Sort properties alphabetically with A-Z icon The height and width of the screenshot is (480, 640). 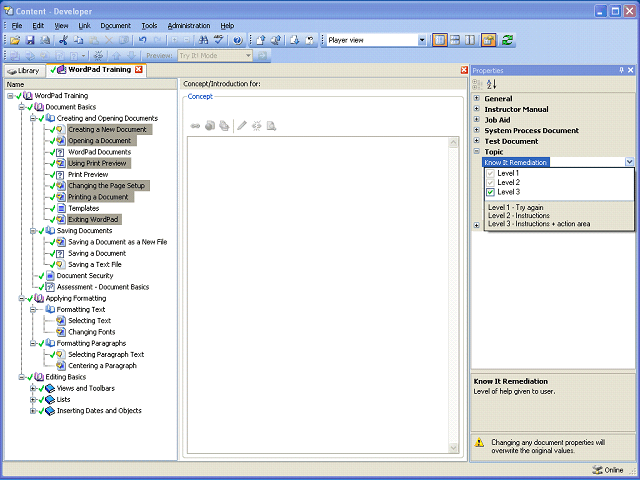coord(491,84)
